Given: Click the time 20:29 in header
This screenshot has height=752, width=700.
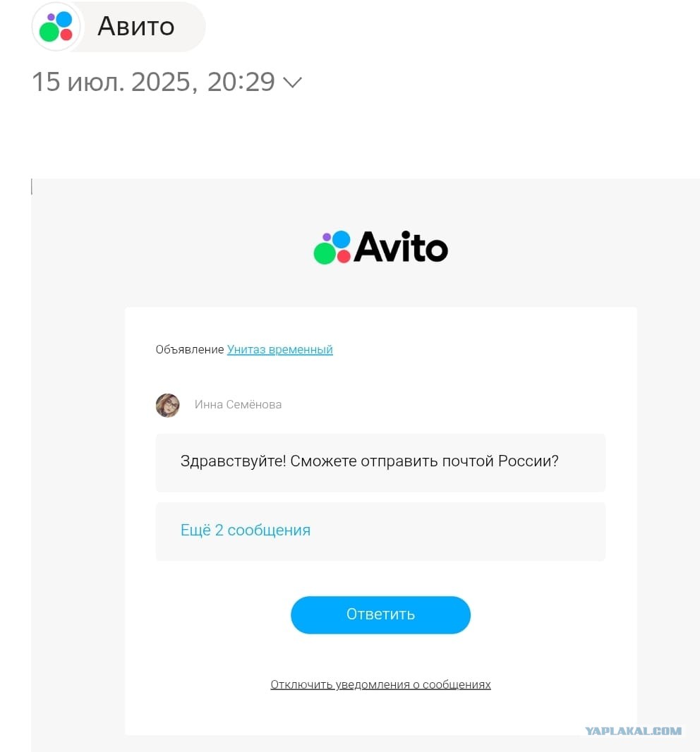Looking at the screenshot, I should [x=241, y=82].
